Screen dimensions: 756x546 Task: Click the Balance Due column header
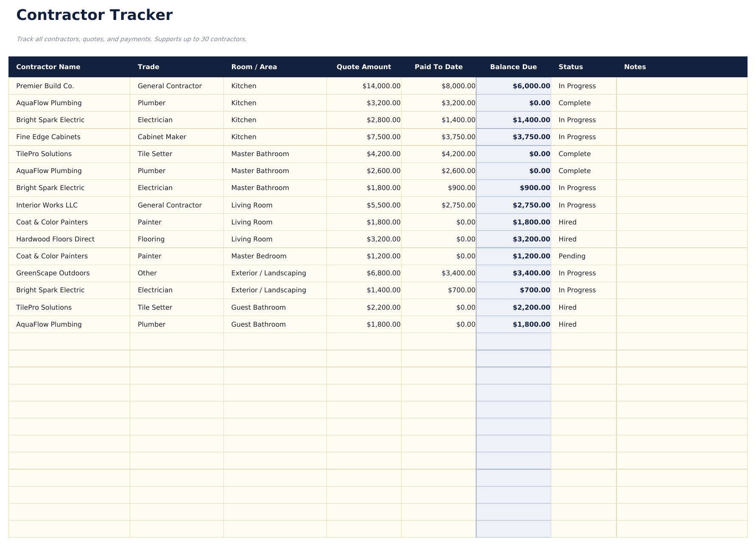(x=513, y=67)
